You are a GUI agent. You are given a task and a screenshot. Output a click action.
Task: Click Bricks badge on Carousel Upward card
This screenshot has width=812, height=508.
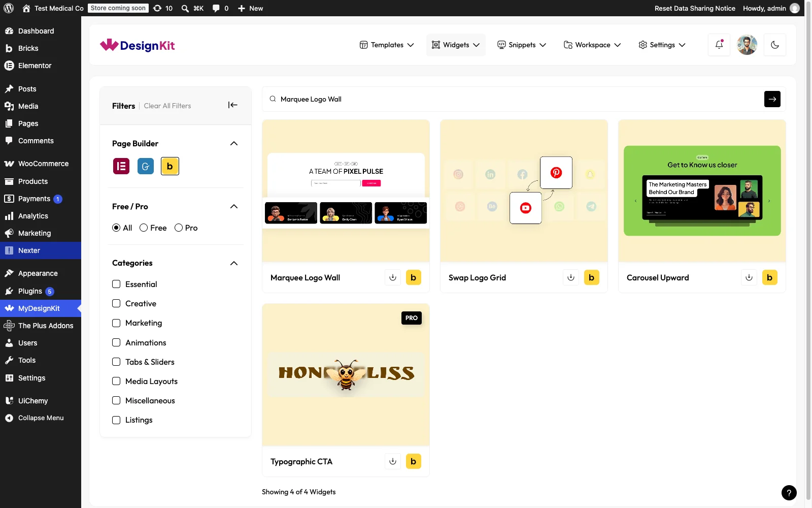coord(770,277)
